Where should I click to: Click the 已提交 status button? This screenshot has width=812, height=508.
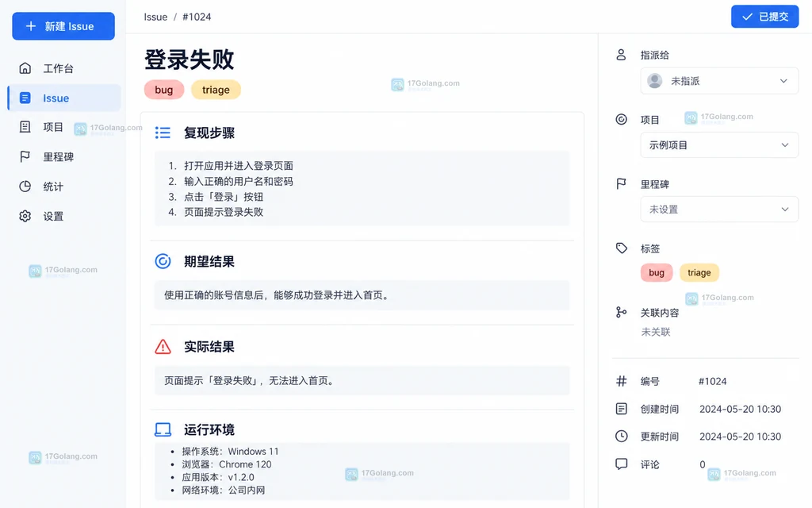point(765,17)
